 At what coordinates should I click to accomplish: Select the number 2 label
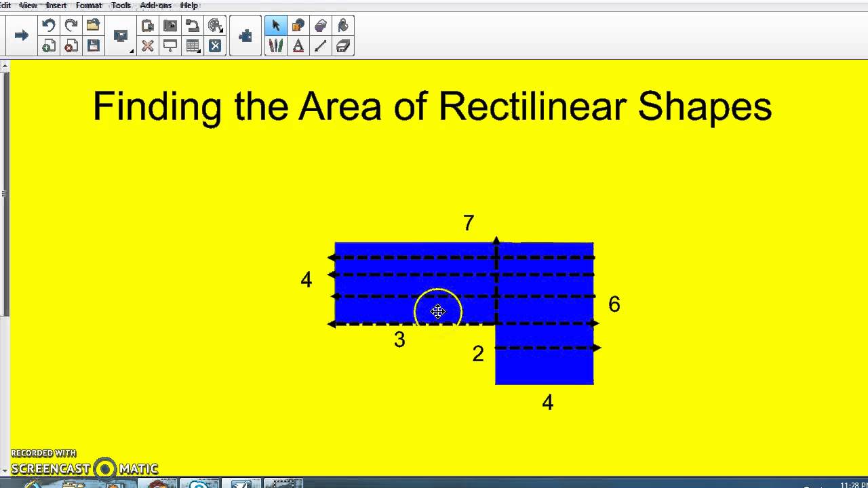click(478, 353)
